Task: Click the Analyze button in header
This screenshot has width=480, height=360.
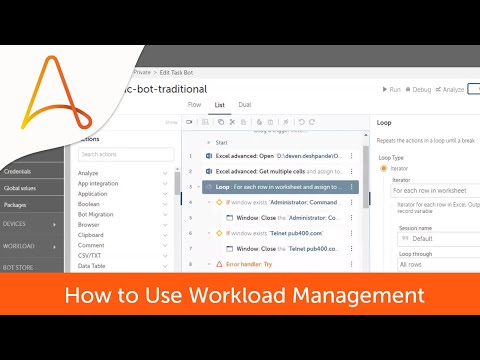Action: pyautogui.click(x=450, y=89)
